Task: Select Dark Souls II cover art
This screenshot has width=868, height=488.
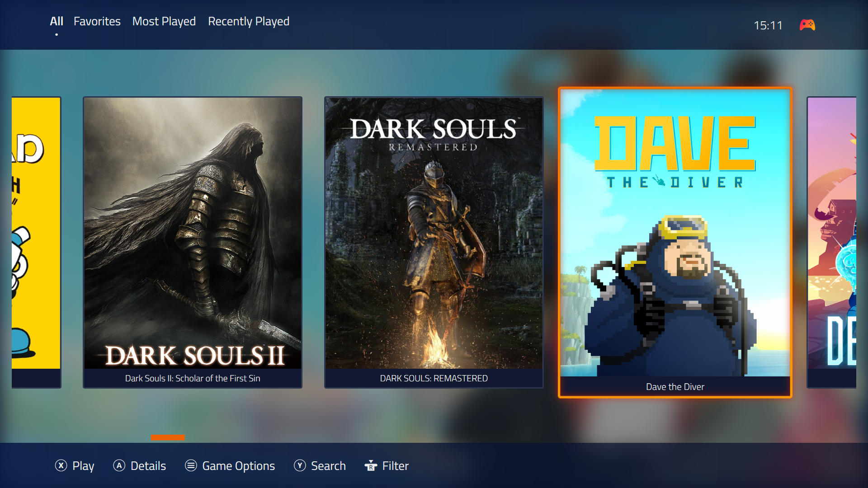Action: pos(193,233)
